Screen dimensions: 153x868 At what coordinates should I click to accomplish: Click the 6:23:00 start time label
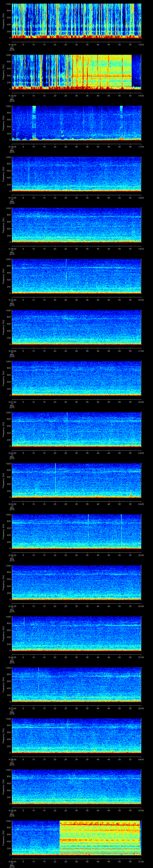[x=12, y=504]
